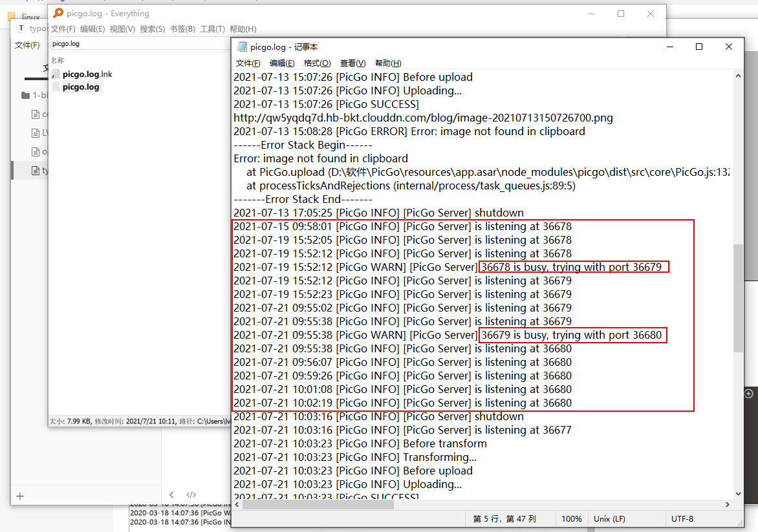Open the 文件(F) menu in Notepad
Viewport: 758px width, 532px height.
click(x=248, y=63)
